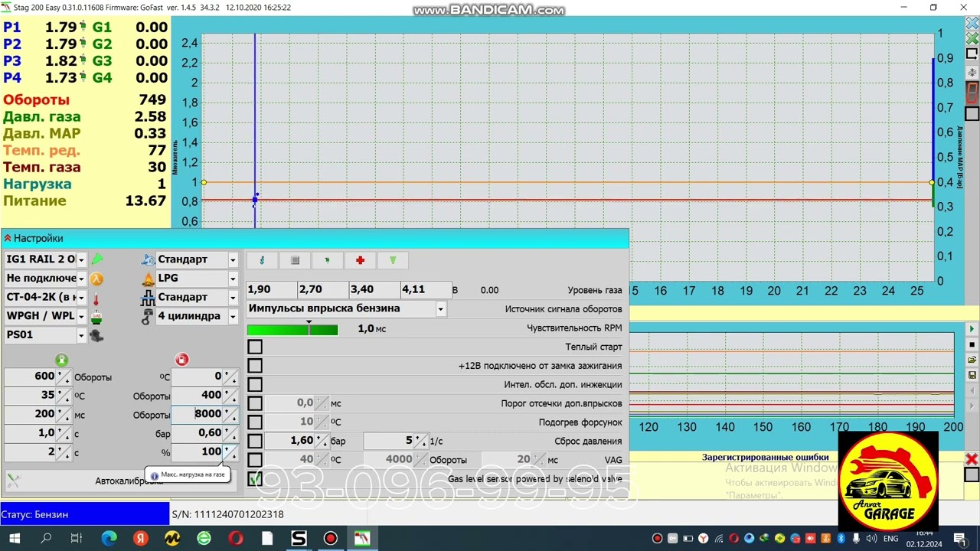Screen dimensions: 980x551
Task: Open a saved oscilloscope file using folder icon
Action: (x=972, y=360)
